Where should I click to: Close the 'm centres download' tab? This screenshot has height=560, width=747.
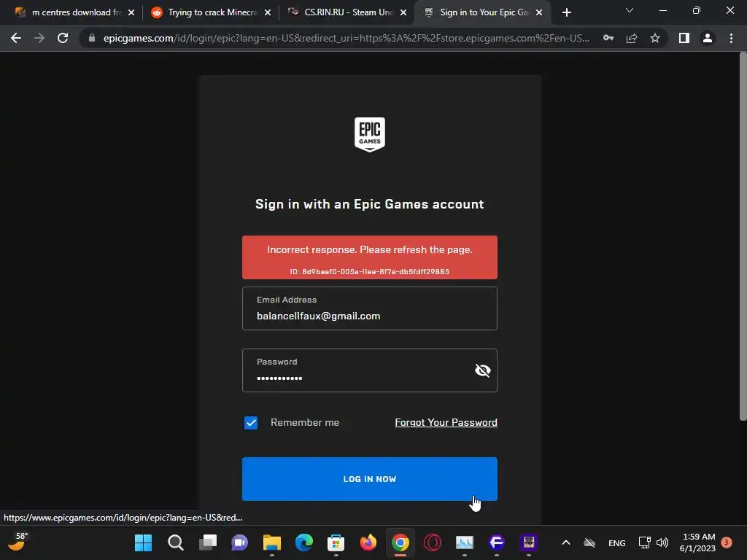tap(131, 13)
